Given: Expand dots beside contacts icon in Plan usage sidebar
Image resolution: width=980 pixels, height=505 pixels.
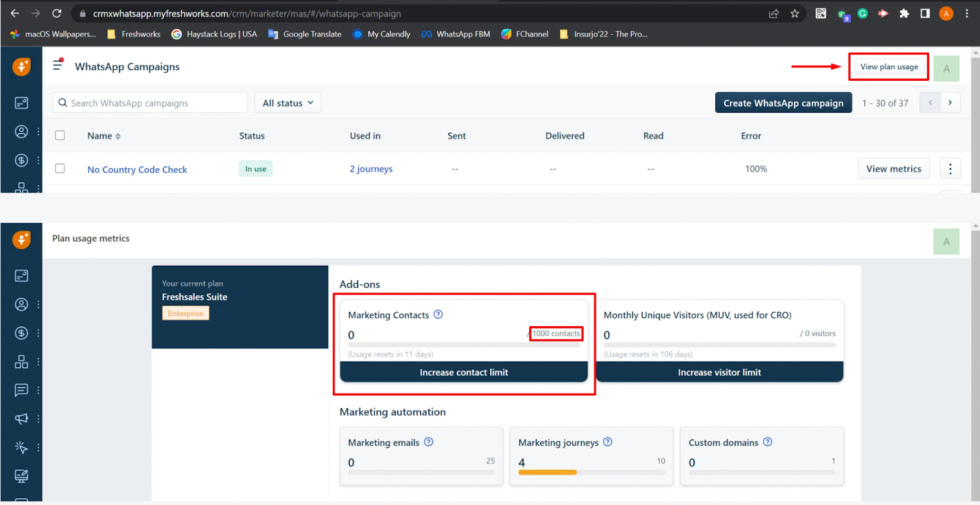Looking at the screenshot, I should [38, 304].
